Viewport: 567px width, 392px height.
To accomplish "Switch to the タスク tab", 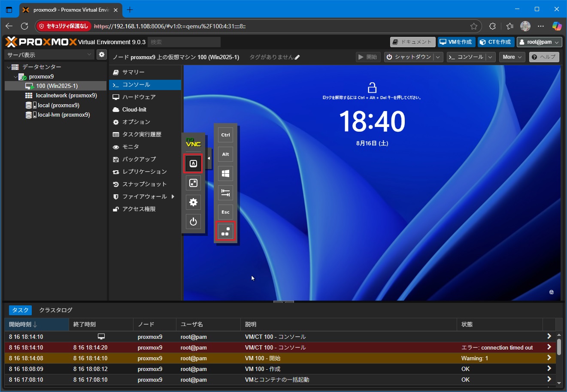I will click(20, 310).
